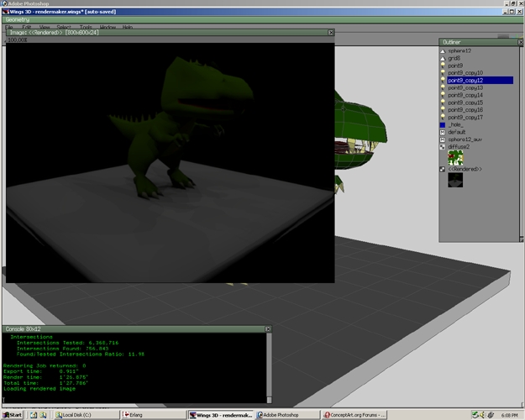
Task: Click the leftmost green system tray icon
Action: tap(475, 415)
